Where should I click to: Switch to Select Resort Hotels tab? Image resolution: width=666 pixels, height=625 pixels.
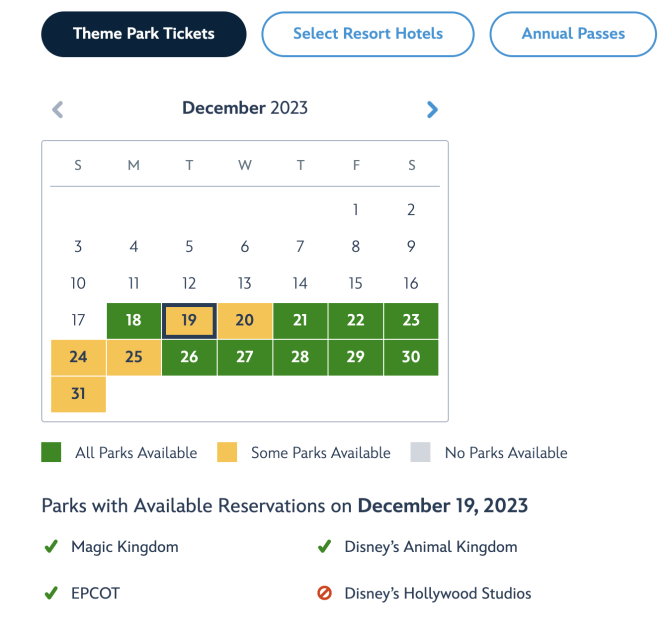click(368, 34)
